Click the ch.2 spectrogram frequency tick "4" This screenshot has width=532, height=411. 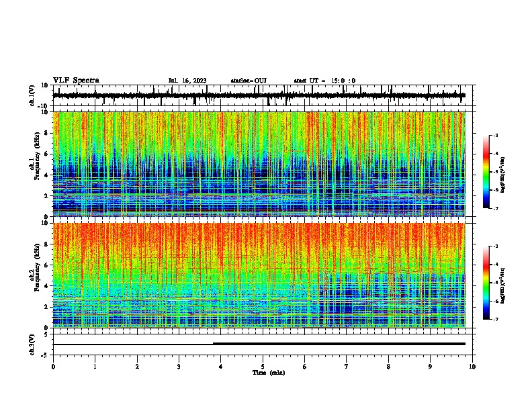(46, 286)
